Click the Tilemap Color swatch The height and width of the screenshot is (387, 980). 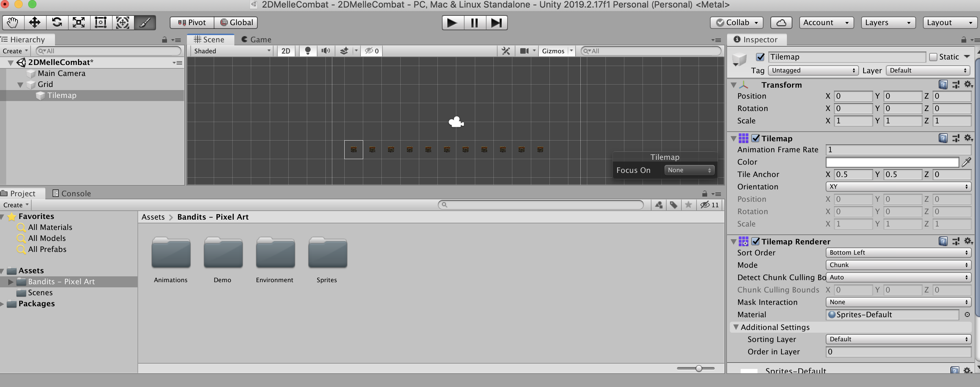pyautogui.click(x=892, y=162)
